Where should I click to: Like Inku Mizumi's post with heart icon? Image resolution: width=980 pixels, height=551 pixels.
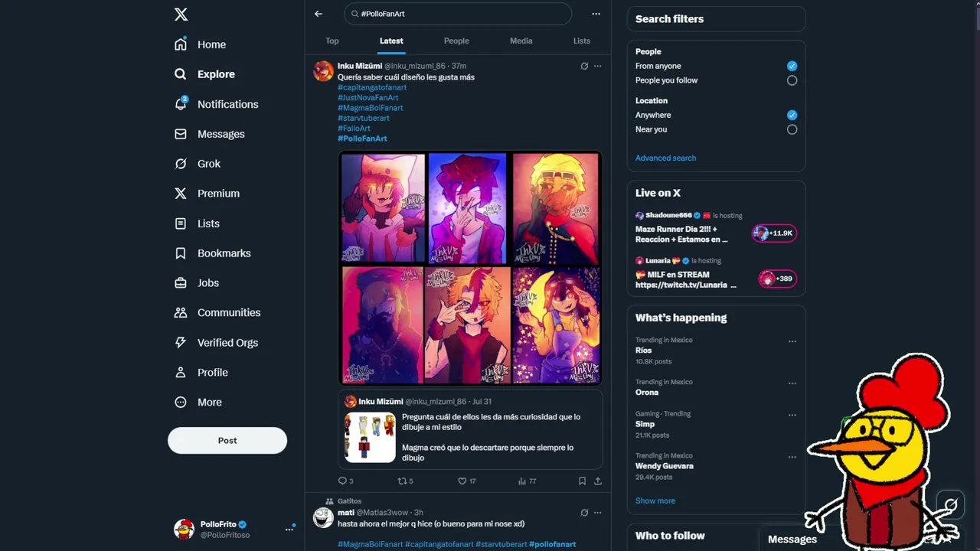[462, 481]
